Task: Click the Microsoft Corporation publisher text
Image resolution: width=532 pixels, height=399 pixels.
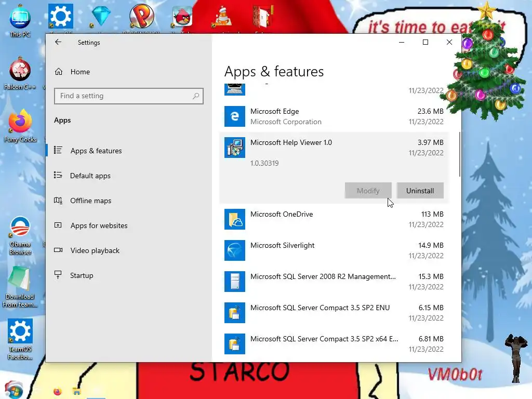Action: [x=286, y=122]
